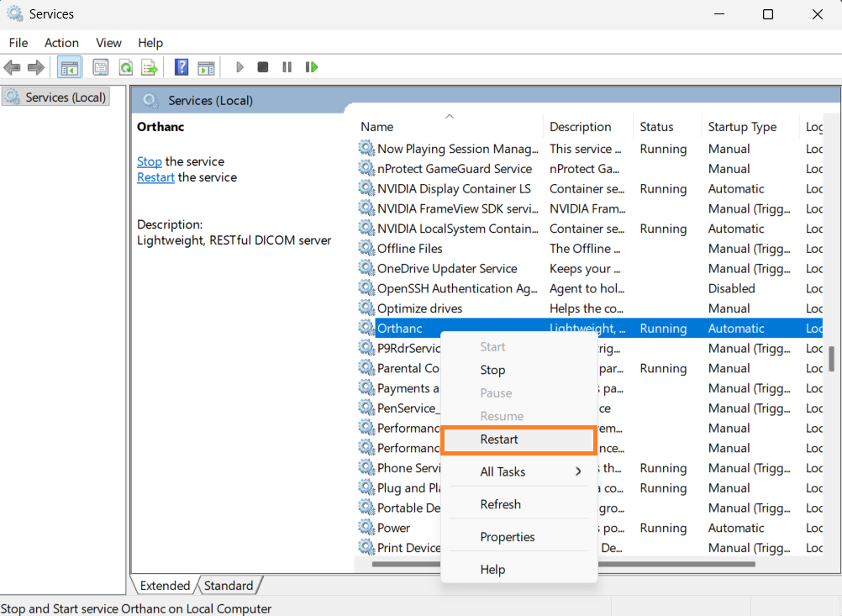Toggle Show/Hide Console Tree toolbar icon
This screenshot has height=616, width=842.
[x=69, y=68]
